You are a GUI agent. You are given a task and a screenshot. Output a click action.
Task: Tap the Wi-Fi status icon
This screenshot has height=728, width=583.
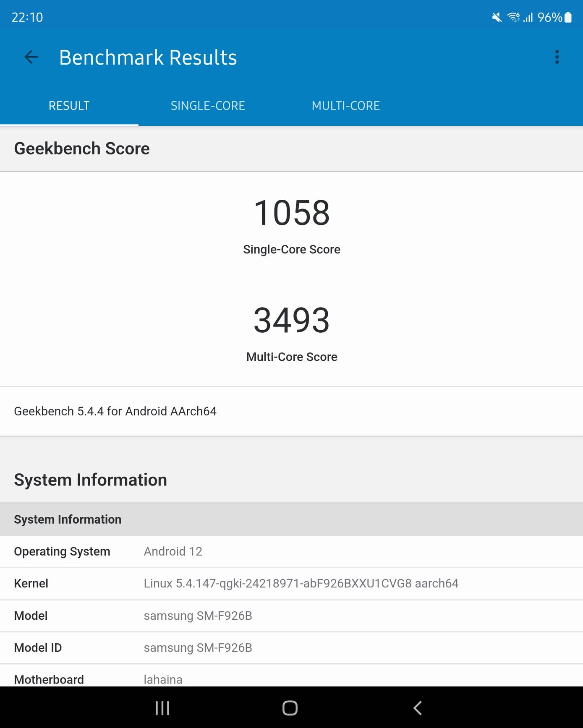513,17
